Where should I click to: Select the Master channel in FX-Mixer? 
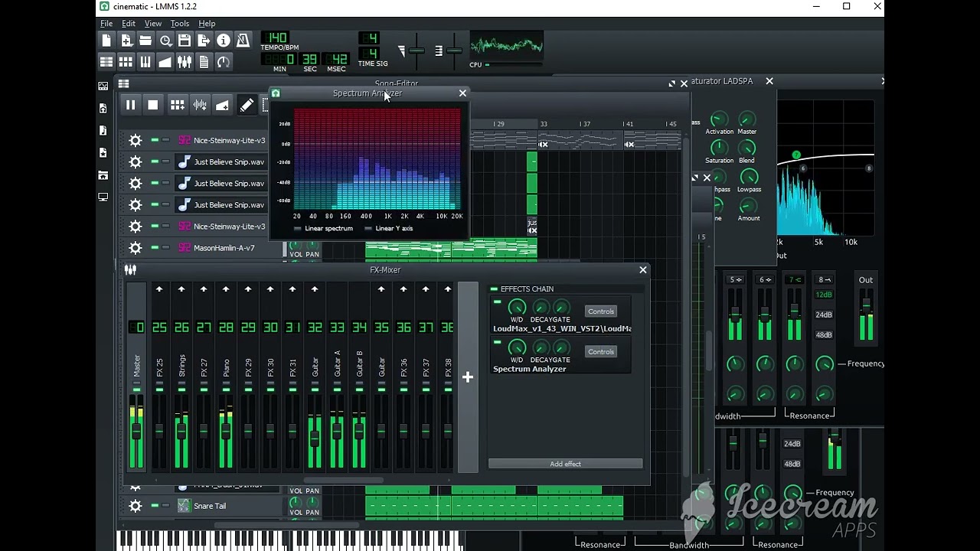136,377
